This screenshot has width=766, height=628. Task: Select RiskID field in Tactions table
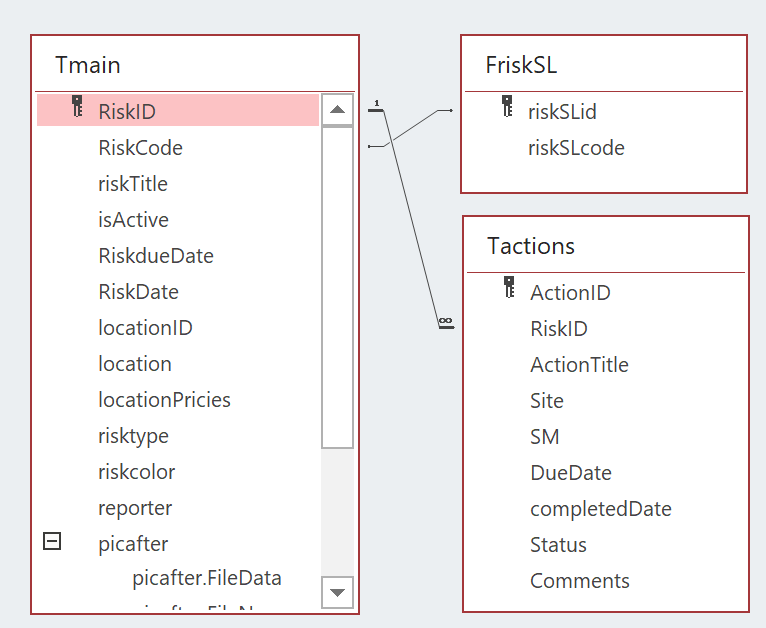(x=558, y=329)
